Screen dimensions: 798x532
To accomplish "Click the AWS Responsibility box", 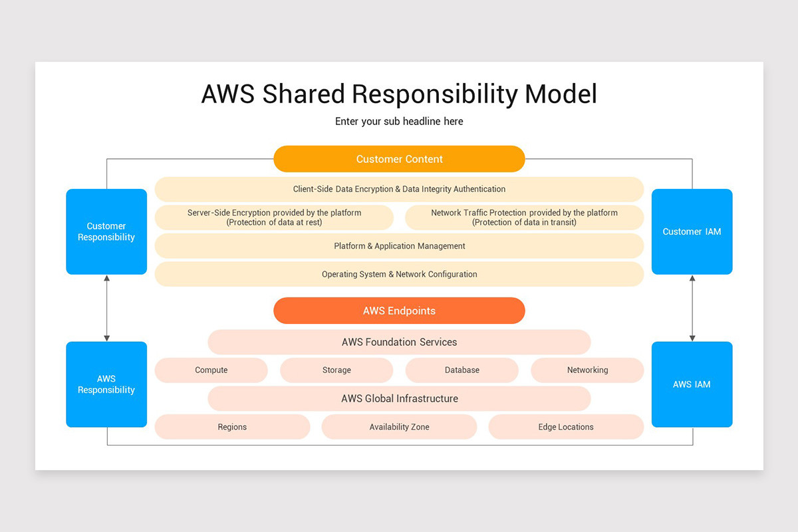I will coord(106,384).
